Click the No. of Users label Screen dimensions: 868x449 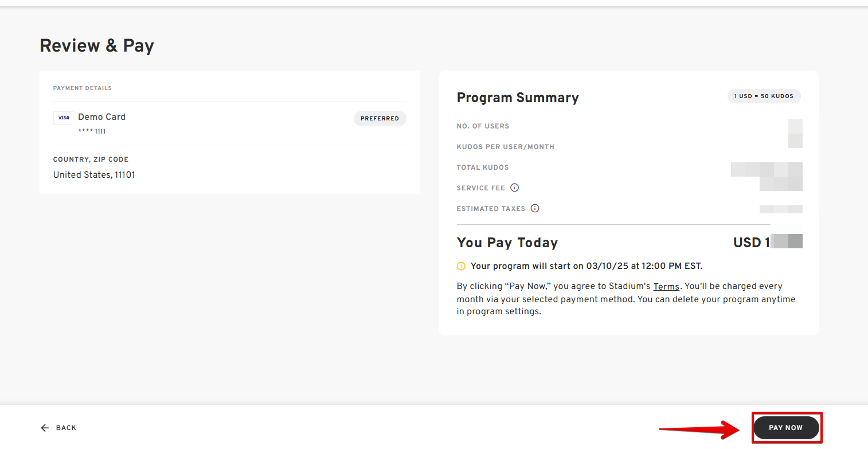point(483,126)
